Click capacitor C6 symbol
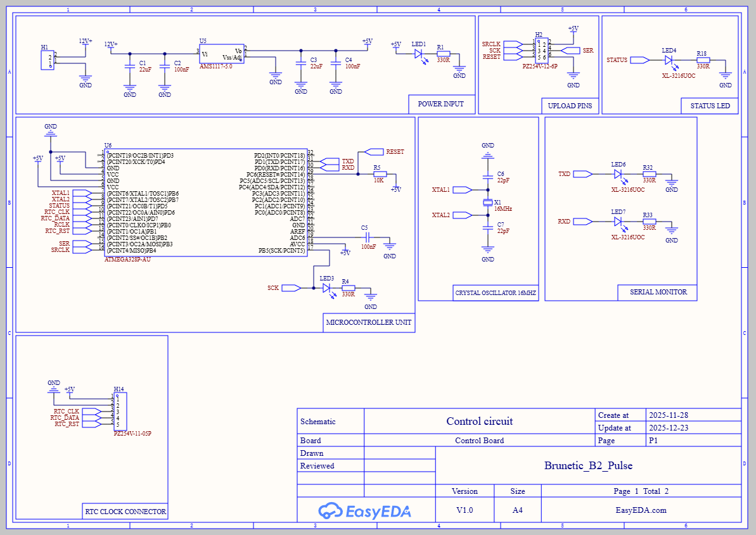Image resolution: width=756 pixels, height=535 pixels. (488, 177)
